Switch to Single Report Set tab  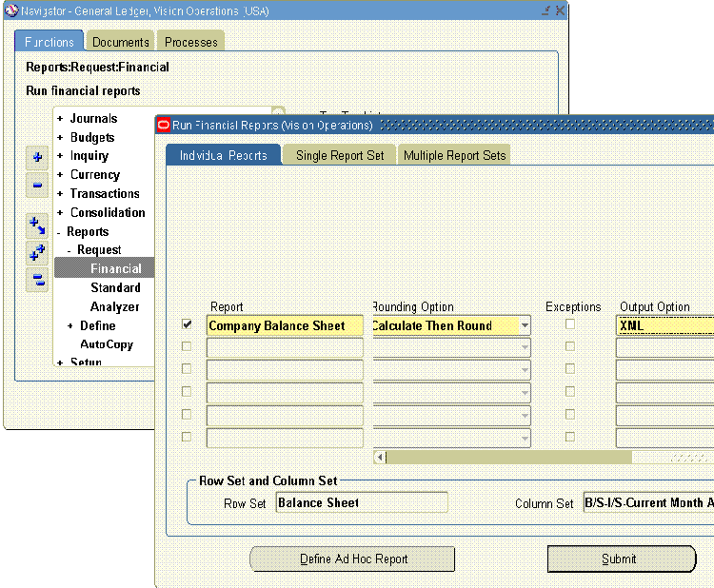click(340, 155)
